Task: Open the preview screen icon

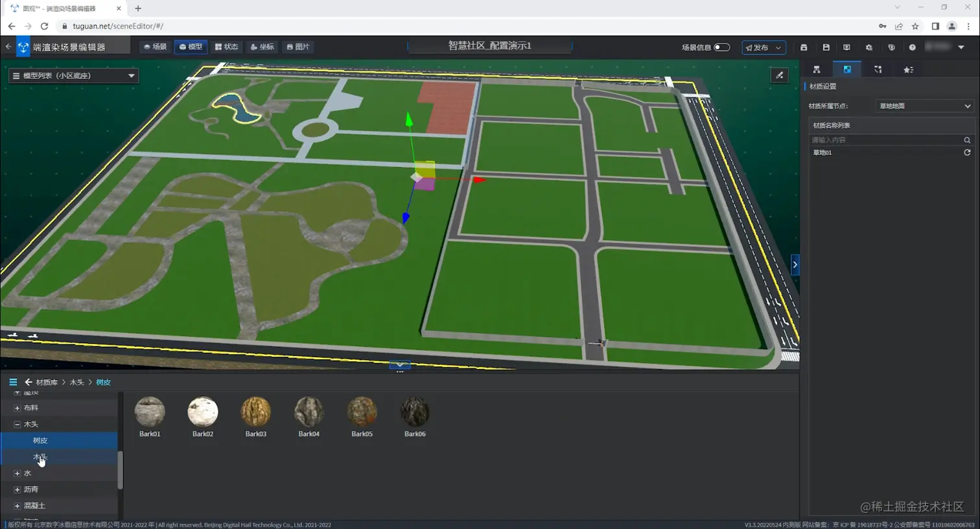Action: pyautogui.click(x=846, y=47)
